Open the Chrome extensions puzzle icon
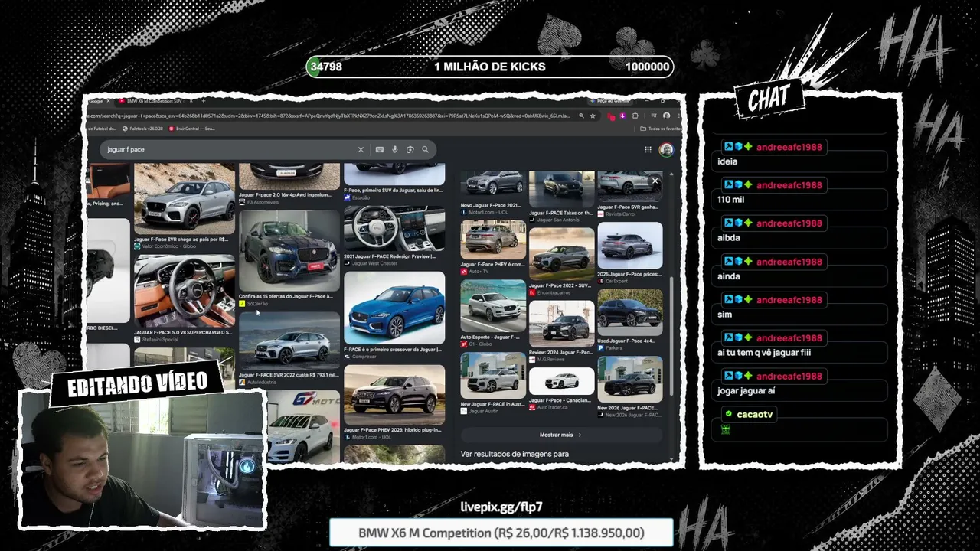Screen dimensions: 980x551 pyautogui.click(x=635, y=116)
